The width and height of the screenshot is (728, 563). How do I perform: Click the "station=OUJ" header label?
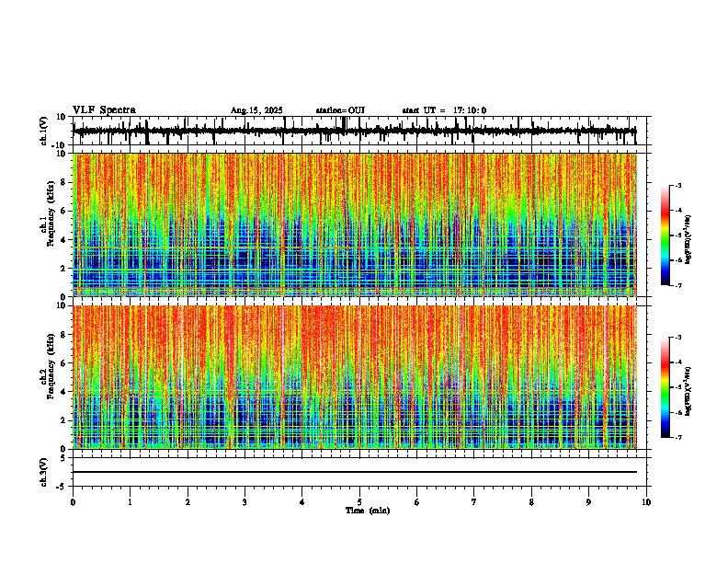click(340, 110)
